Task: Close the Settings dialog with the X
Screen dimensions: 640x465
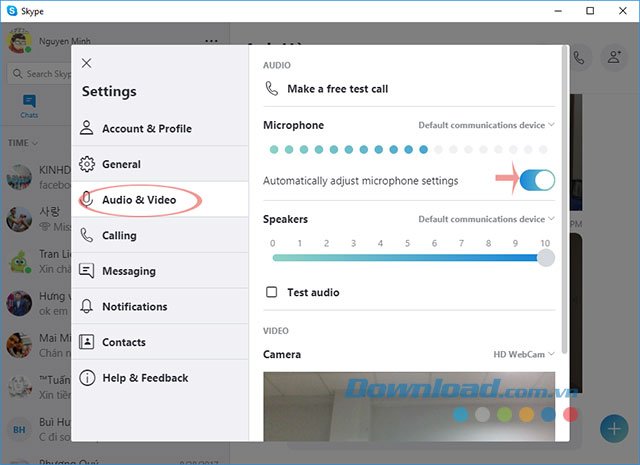Action: pyautogui.click(x=86, y=63)
